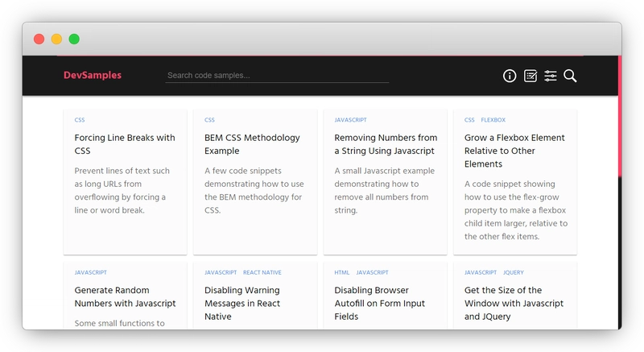The image size is (644, 352).
Task: Select the FLEXBOX tag
Action: pyautogui.click(x=493, y=120)
